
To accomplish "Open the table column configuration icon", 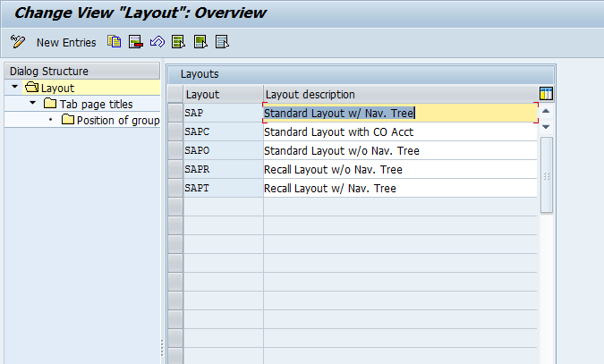I will tap(546, 94).
